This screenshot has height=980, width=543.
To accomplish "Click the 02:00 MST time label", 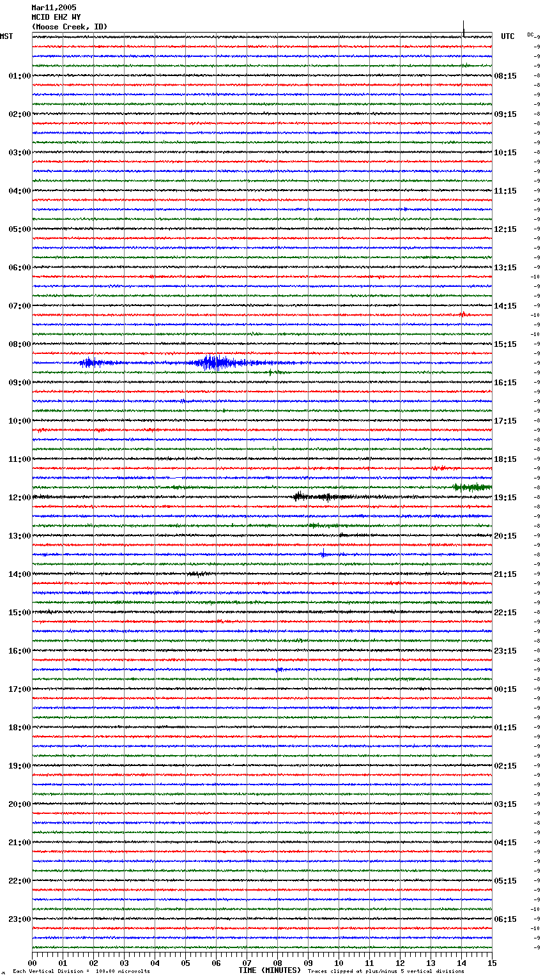I will tap(20, 114).
